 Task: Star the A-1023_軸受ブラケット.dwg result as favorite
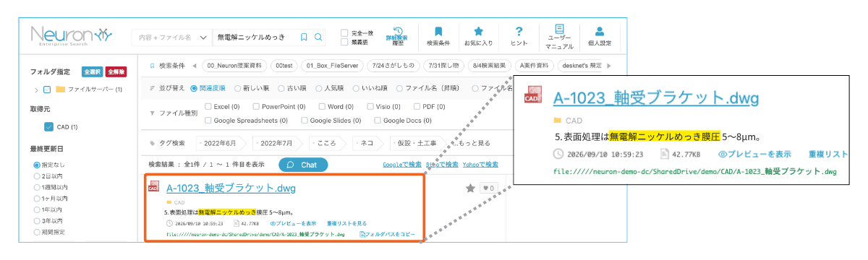click(x=470, y=188)
